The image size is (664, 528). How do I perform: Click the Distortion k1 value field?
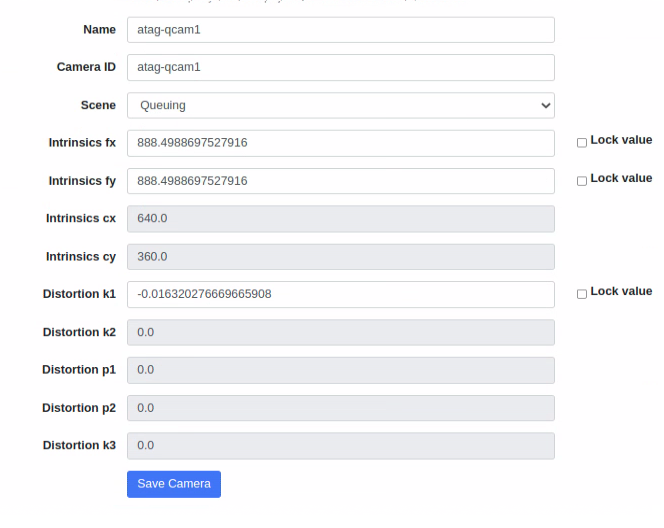(340, 295)
